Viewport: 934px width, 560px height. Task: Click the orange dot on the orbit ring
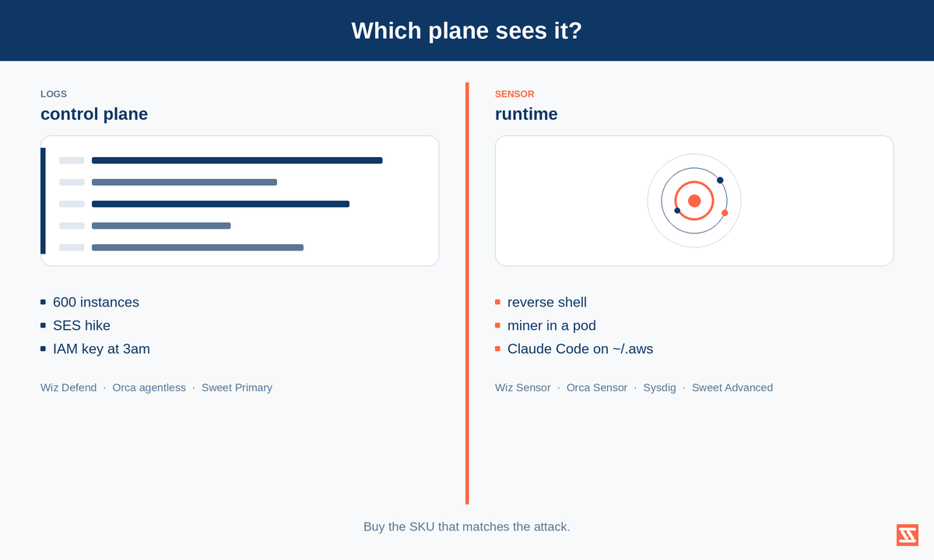(x=725, y=212)
